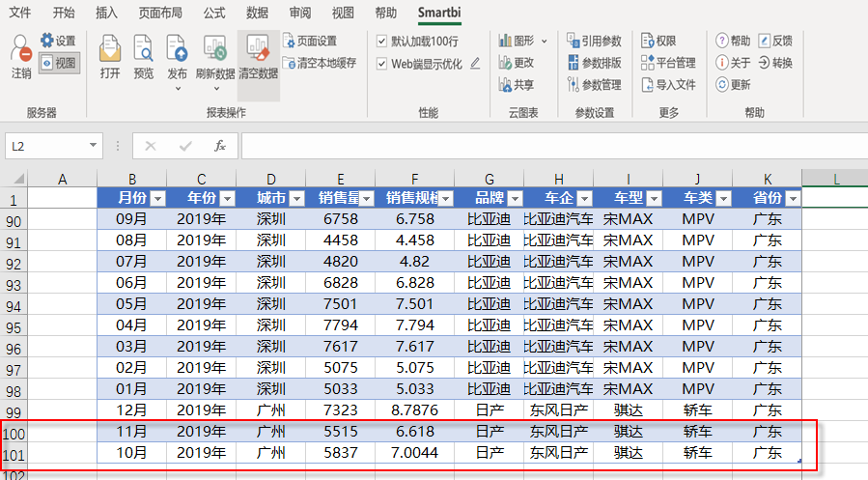This screenshot has width=868, height=480.
Task: Open the 文件 menu tab
Action: 20,13
